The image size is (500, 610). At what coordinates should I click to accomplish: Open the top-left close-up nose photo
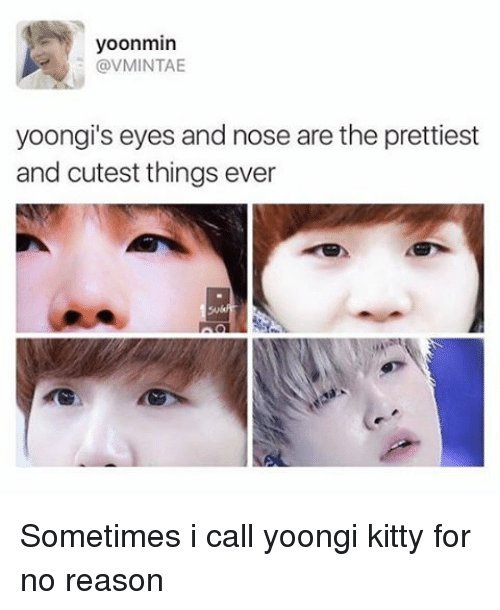tap(132, 268)
